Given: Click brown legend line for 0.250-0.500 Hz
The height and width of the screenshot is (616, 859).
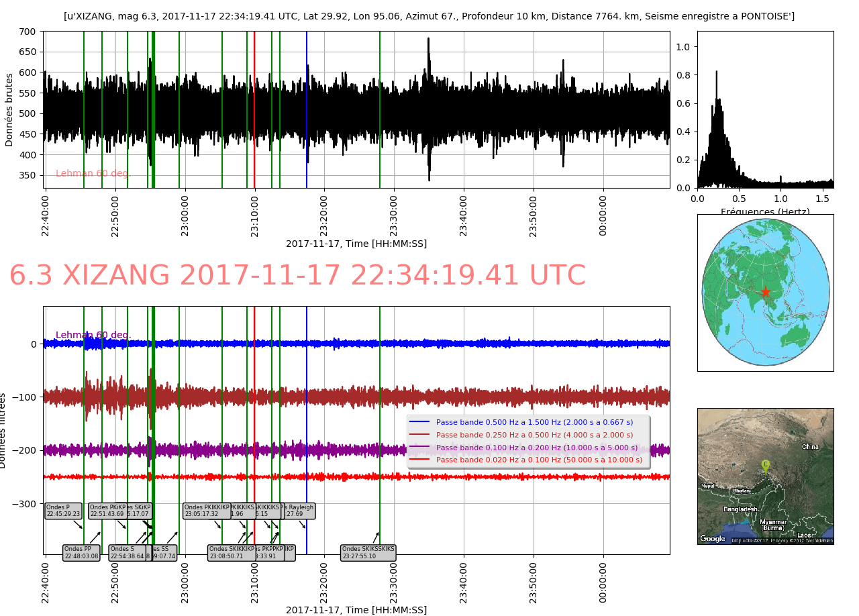Looking at the screenshot, I should click(419, 435).
